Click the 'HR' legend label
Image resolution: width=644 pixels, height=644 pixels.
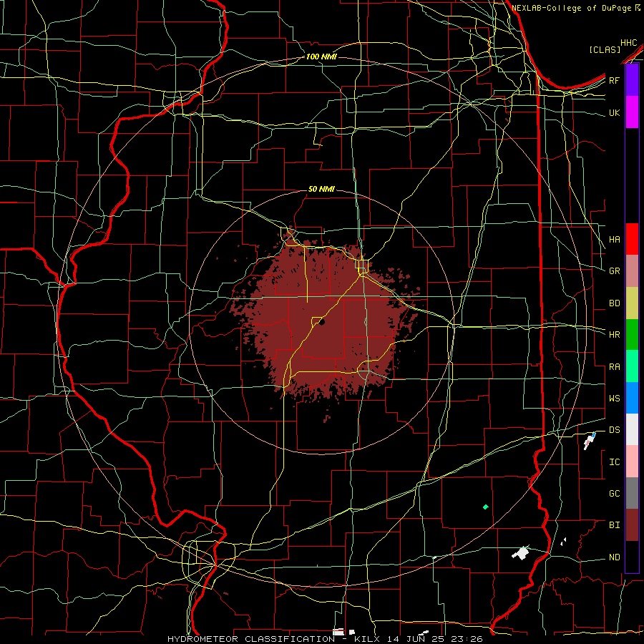(615, 335)
